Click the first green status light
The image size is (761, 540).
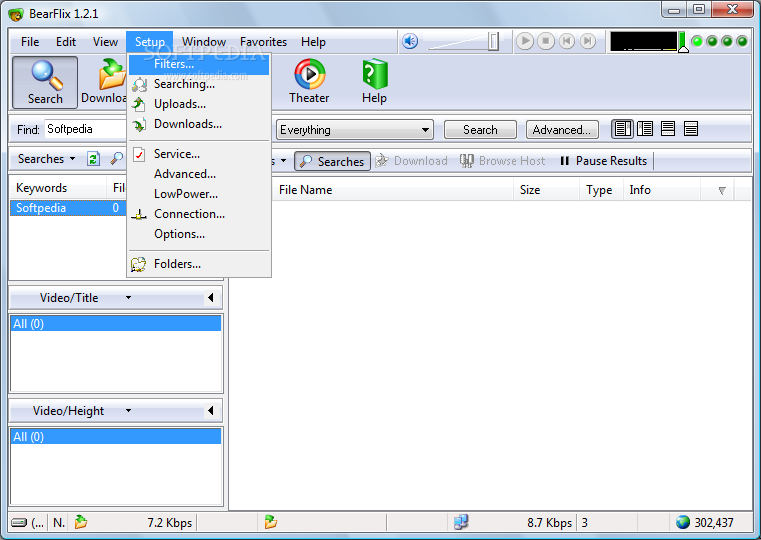(x=697, y=41)
